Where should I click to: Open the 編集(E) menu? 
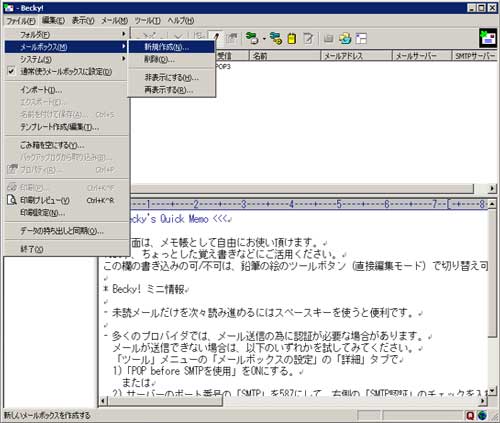(x=53, y=21)
